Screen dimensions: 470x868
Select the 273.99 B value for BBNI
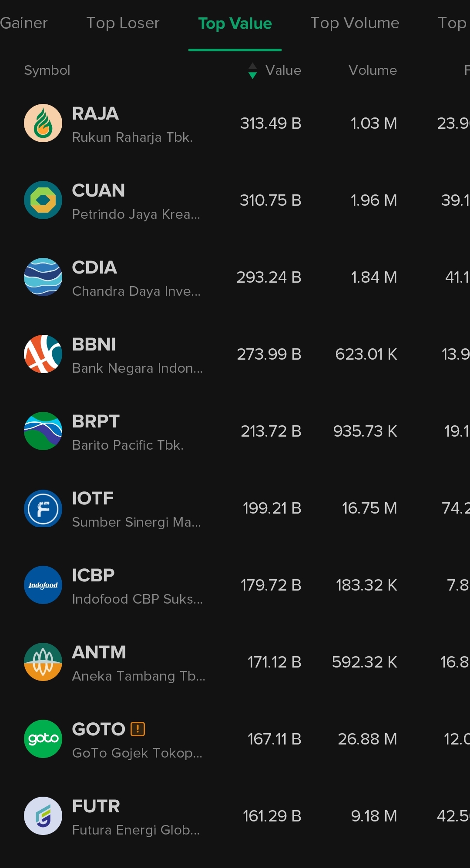pyautogui.click(x=269, y=354)
